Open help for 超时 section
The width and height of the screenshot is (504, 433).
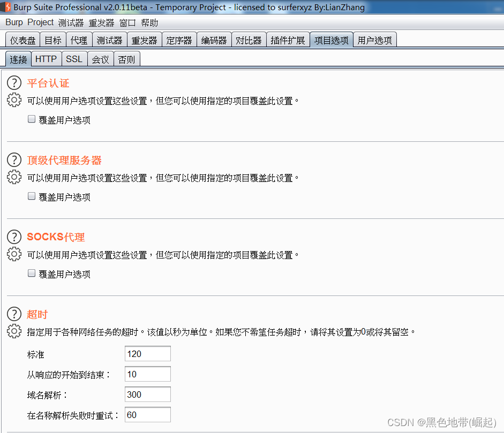click(14, 314)
